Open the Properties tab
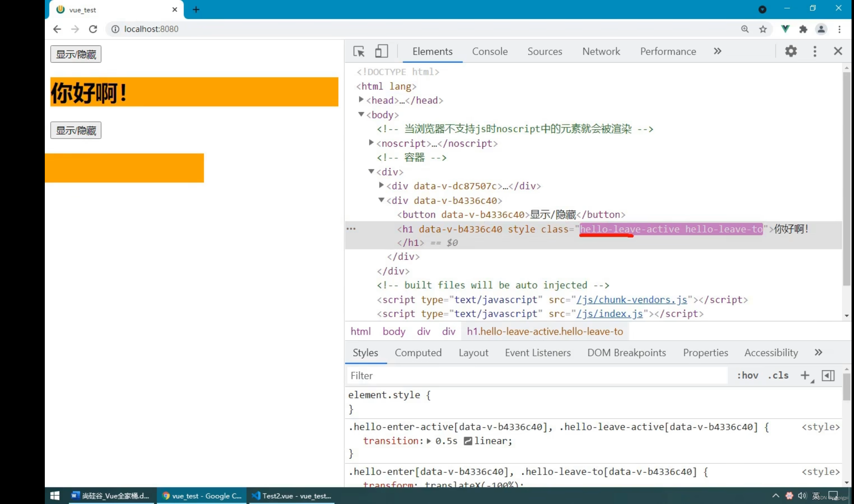854x504 pixels. [x=705, y=353]
